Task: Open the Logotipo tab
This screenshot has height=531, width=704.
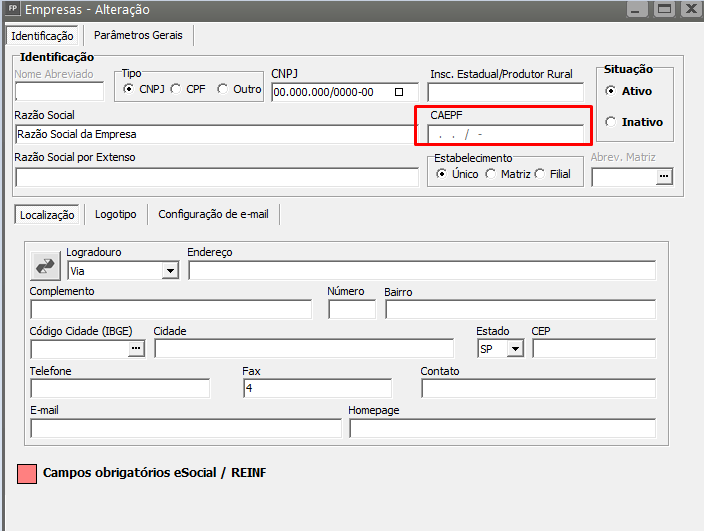Action: (116, 214)
